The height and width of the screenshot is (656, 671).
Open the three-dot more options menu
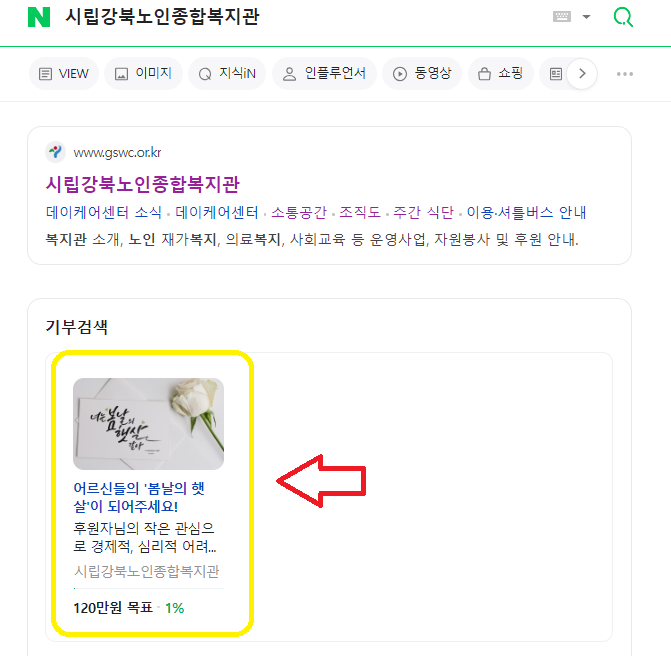pyautogui.click(x=625, y=74)
